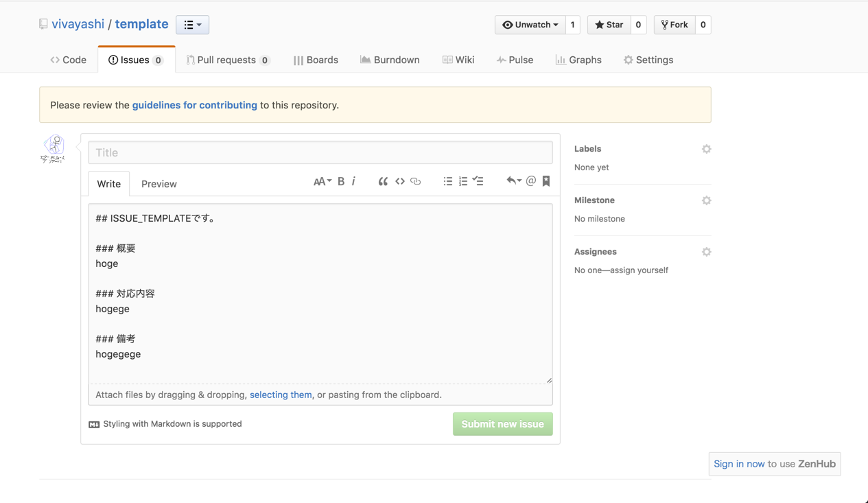Toggle bold formatting in the editor toolbar

[x=341, y=181]
